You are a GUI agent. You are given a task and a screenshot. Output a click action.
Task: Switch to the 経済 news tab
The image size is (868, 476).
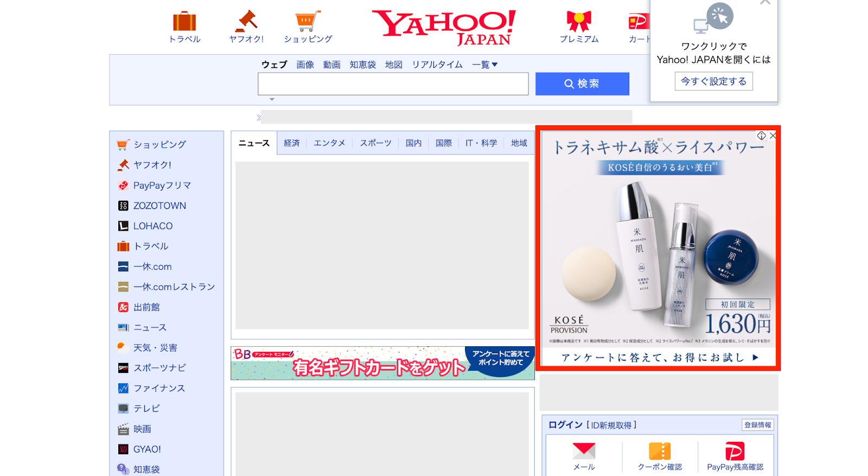point(292,143)
